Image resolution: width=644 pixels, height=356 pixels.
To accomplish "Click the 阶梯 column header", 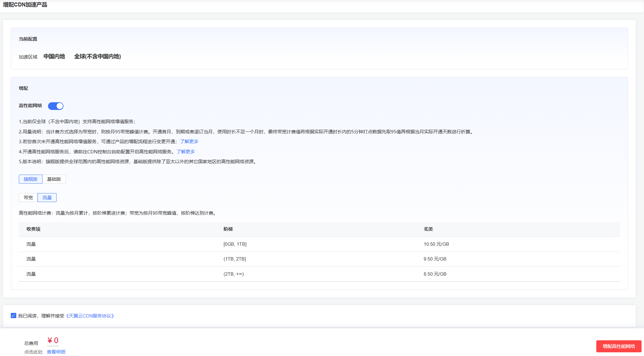I will click(x=228, y=229).
